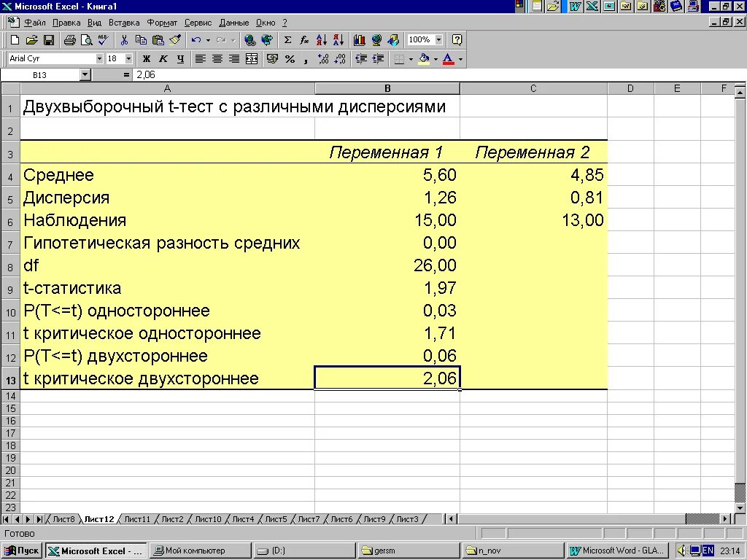747x560 pixels.
Task: Switch to sheet tab Лист3
Action: coord(407,519)
